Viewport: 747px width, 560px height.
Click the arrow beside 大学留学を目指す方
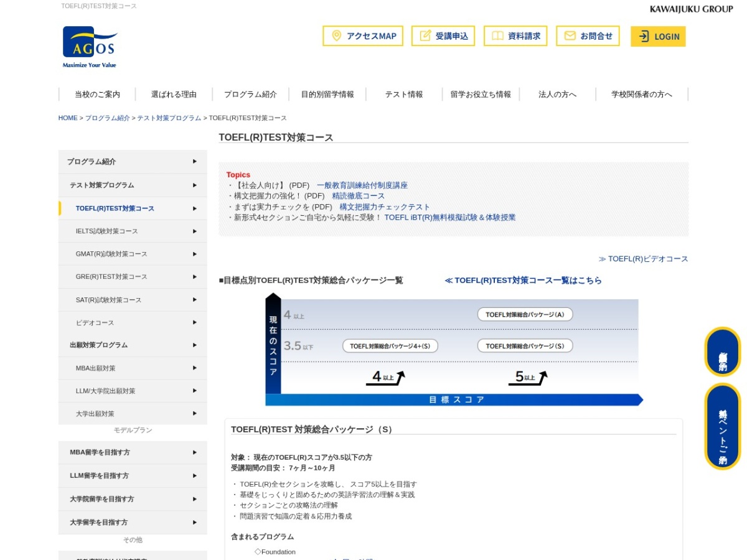195,522
